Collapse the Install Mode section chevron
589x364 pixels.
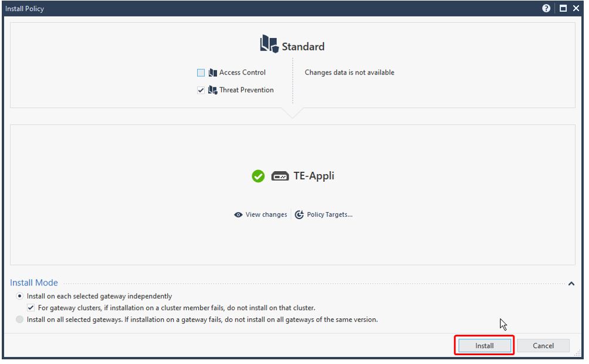pos(571,284)
